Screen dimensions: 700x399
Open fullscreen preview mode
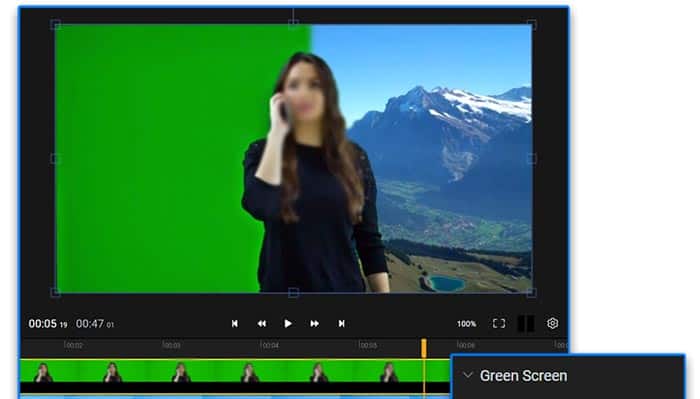[499, 324]
